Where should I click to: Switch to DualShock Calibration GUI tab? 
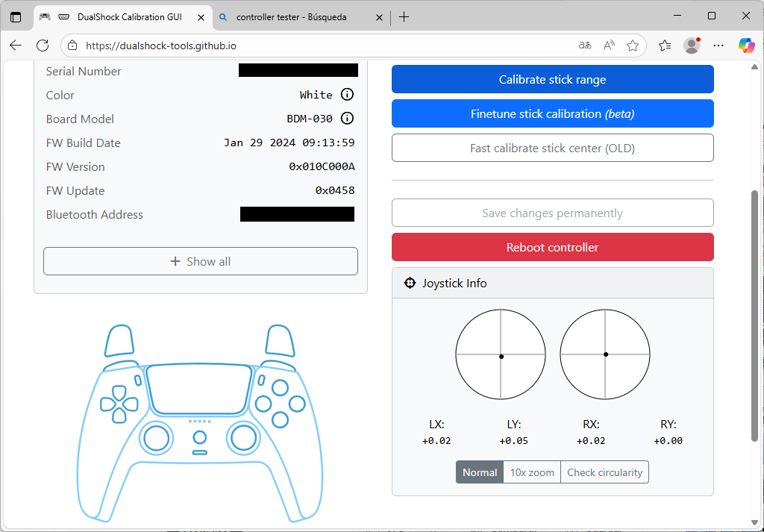click(123, 17)
